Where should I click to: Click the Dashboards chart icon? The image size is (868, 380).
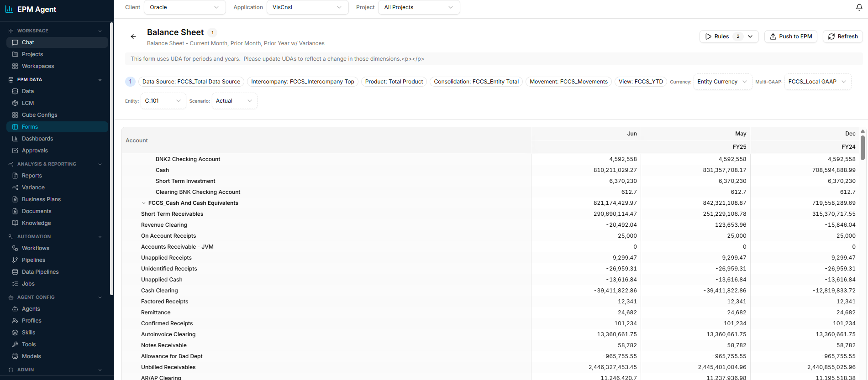pos(15,139)
